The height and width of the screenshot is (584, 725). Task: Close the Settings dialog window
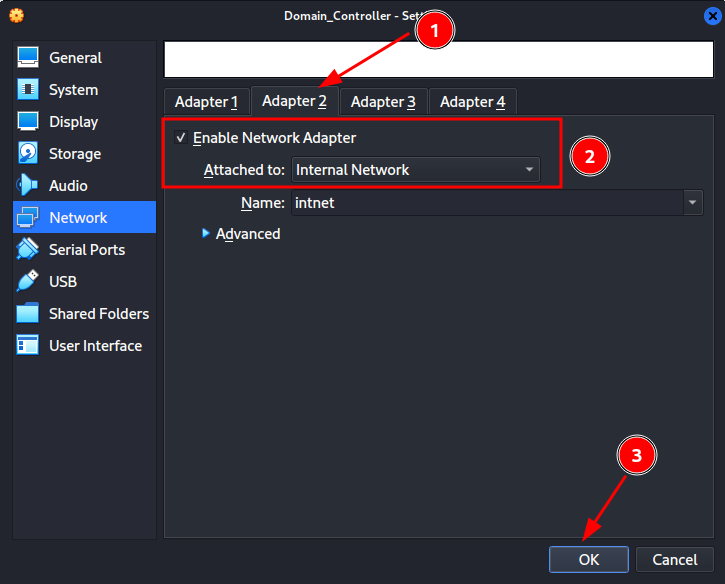[x=713, y=16]
